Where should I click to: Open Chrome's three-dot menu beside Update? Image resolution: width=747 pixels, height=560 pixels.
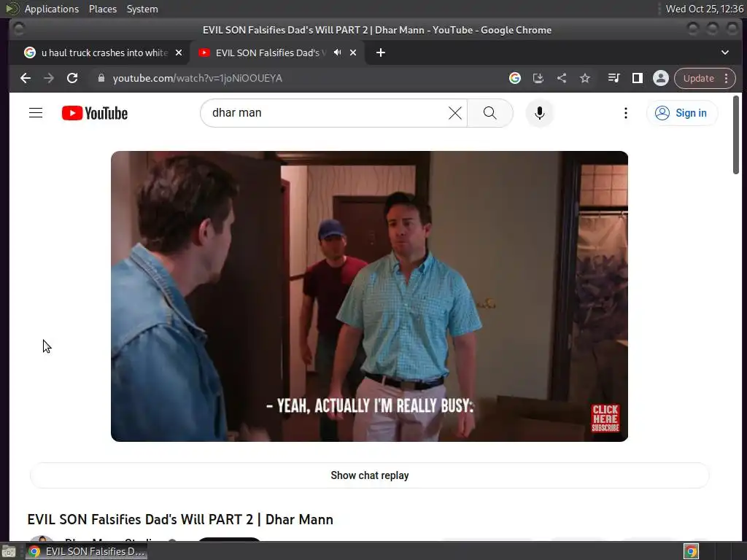[x=726, y=78]
